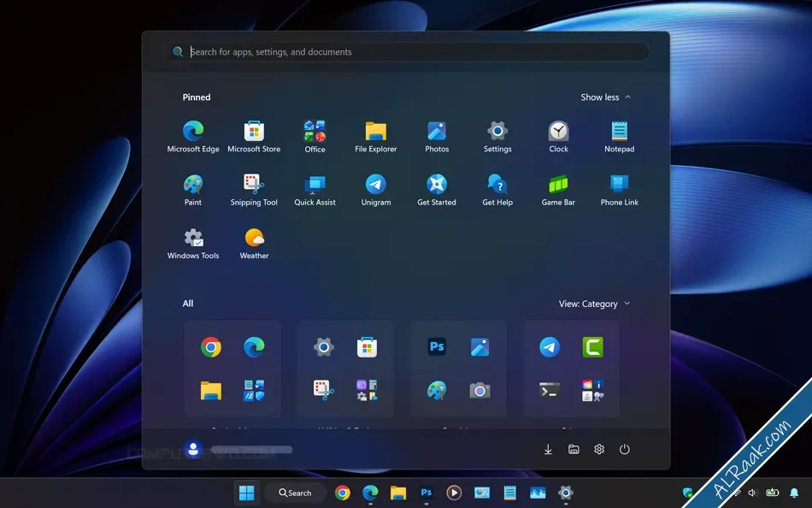Screen dimensions: 812x508
Task: Open Windows Security shield in system tray
Action: tap(687, 493)
